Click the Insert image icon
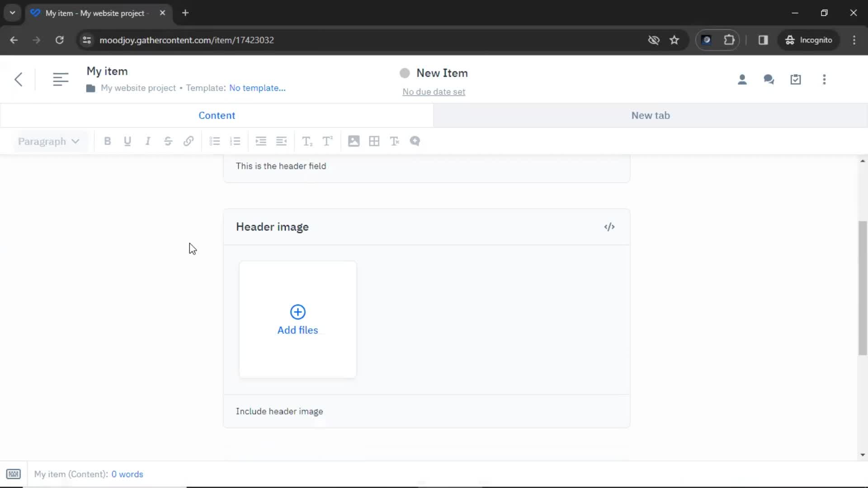Viewport: 868px width, 488px height. (x=354, y=141)
